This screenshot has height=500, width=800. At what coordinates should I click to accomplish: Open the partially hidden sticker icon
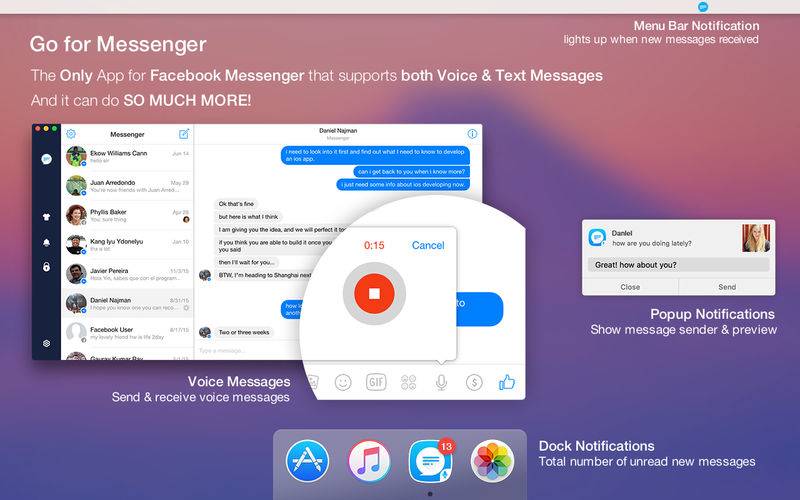coord(313,382)
